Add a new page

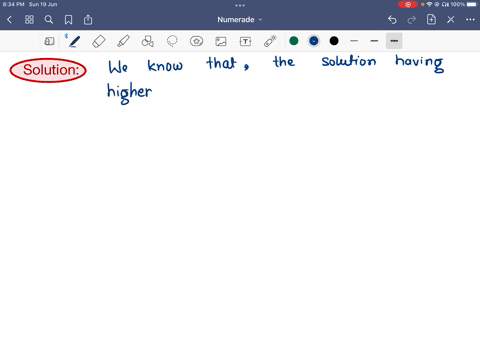tap(431, 19)
